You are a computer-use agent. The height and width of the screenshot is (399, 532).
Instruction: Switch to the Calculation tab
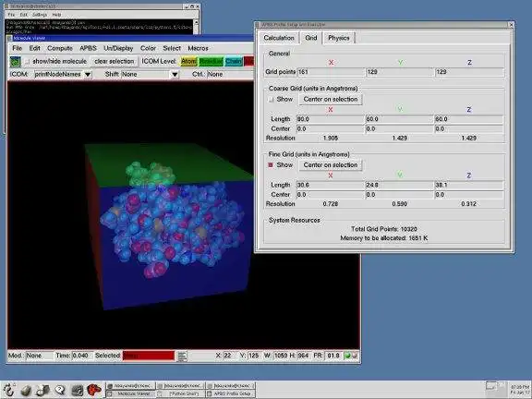tap(279, 38)
